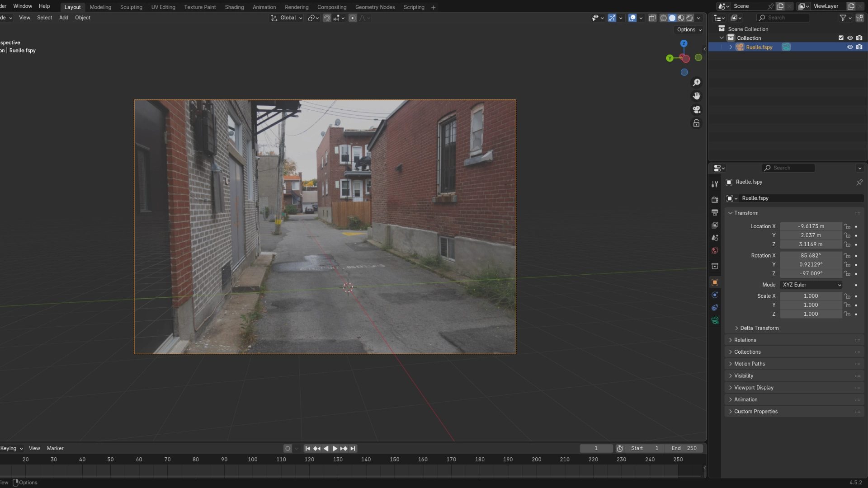Select the Render properties tab
The width and height of the screenshot is (868, 488).
(x=715, y=199)
